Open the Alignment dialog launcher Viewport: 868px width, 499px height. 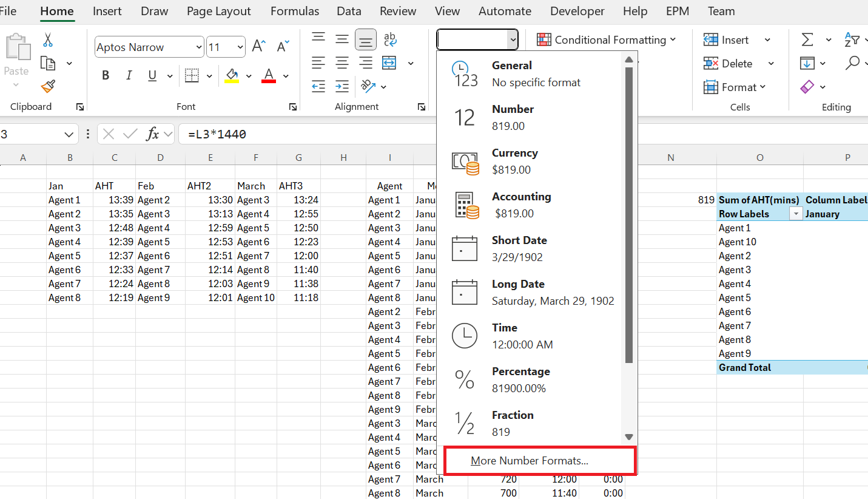click(422, 107)
